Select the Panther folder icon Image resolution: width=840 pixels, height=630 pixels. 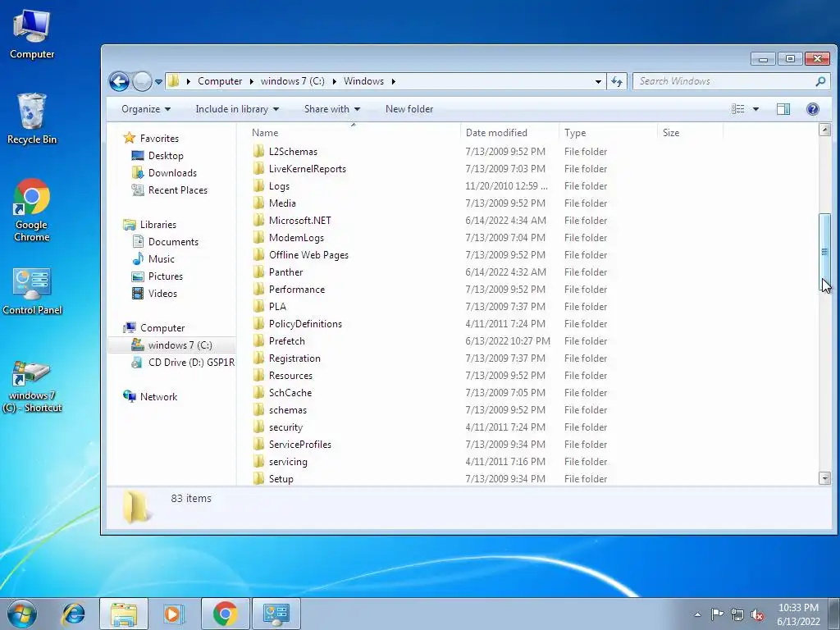point(258,272)
